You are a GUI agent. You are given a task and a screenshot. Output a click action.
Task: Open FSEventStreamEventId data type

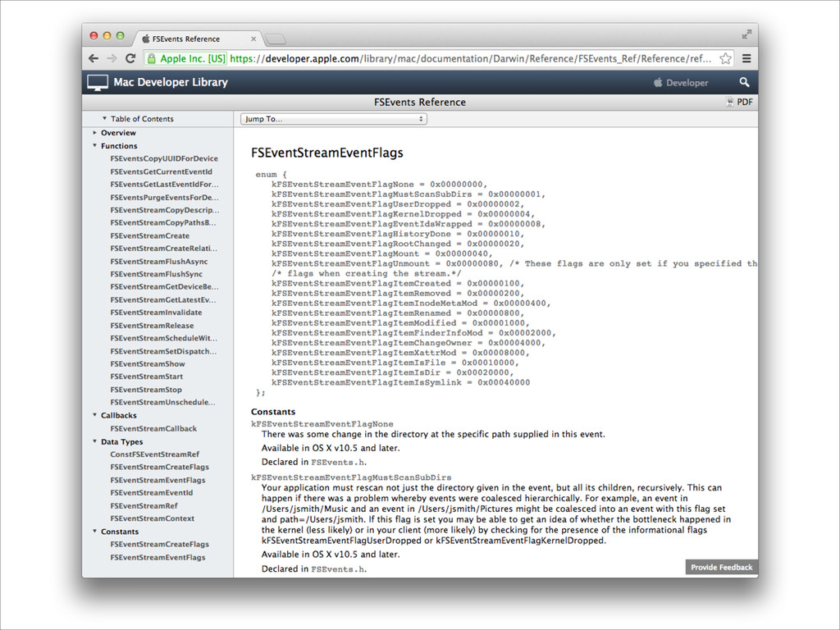152,493
